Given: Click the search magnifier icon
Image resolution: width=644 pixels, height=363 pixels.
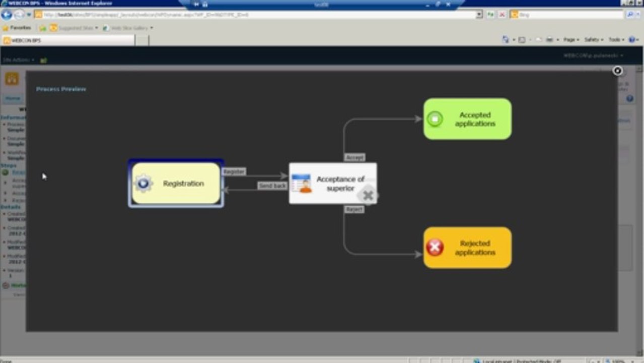Looking at the screenshot, I should 630,15.
